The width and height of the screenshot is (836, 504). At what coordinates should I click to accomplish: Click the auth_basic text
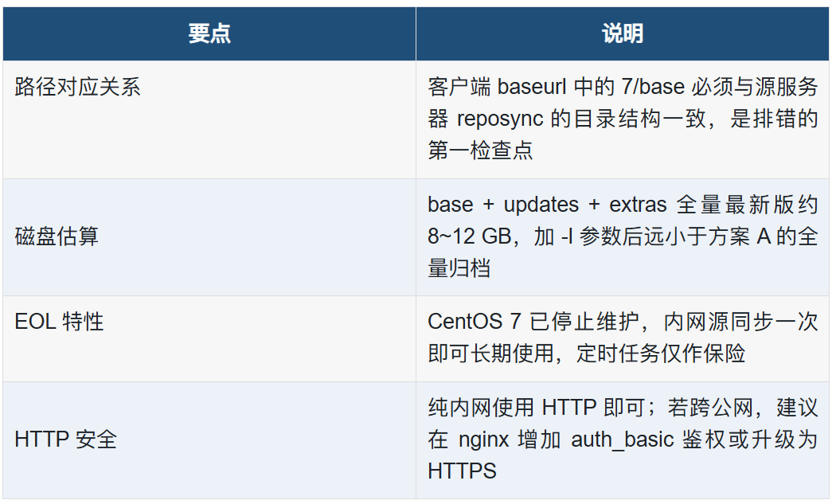pos(622,440)
